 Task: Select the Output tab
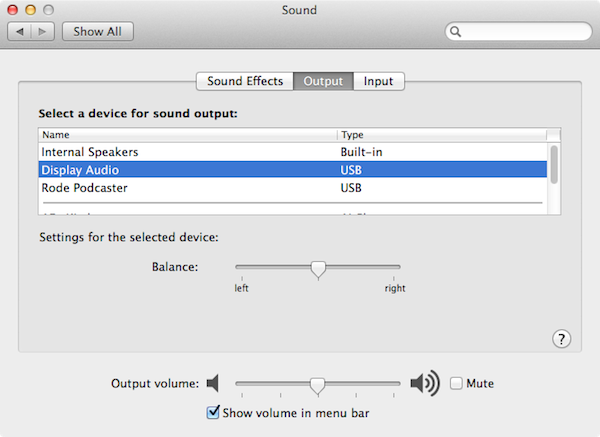click(x=323, y=81)
